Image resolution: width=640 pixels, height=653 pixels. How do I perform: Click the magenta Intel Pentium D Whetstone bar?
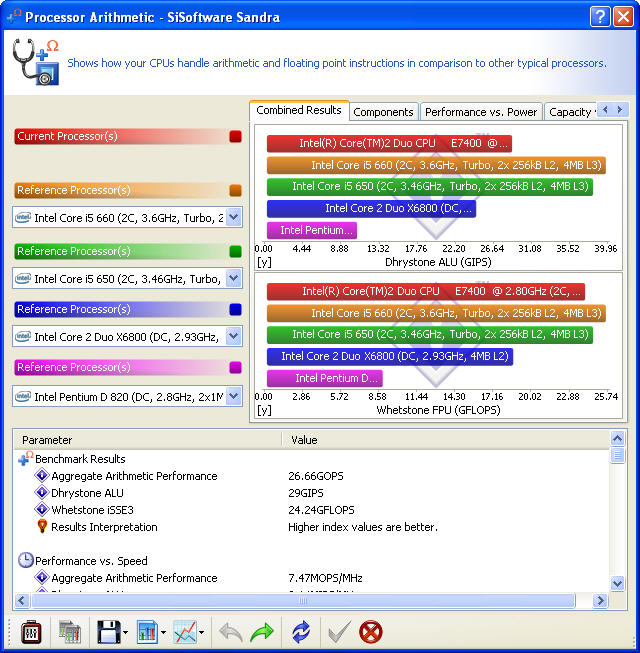pyautogui.click(x=325, y=378)
